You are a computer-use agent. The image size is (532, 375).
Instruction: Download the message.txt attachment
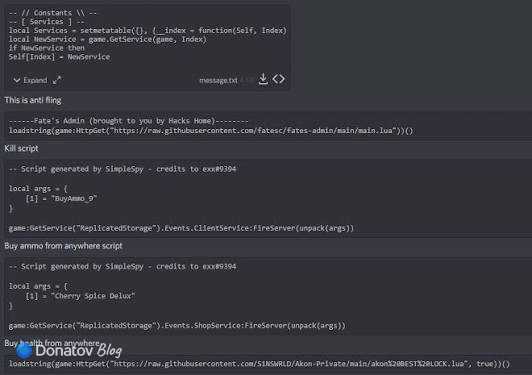click(263, 79)
